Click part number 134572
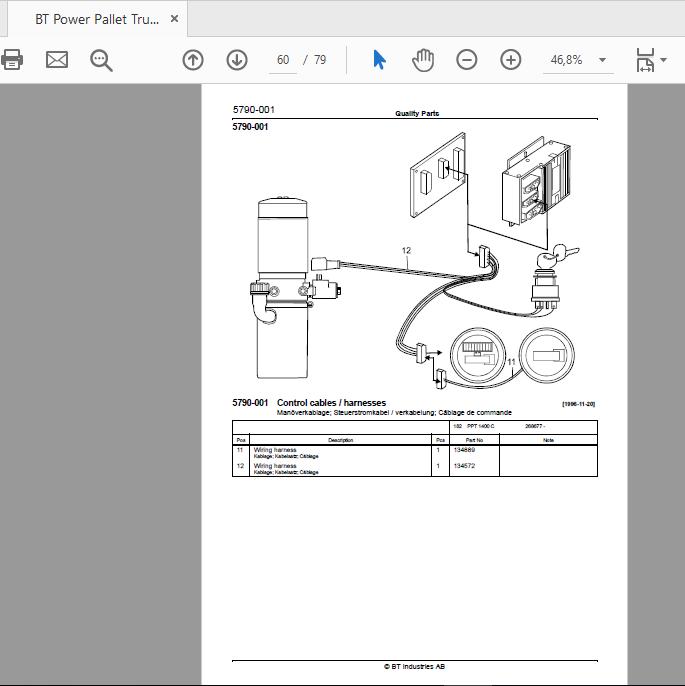 pos(464,466)
